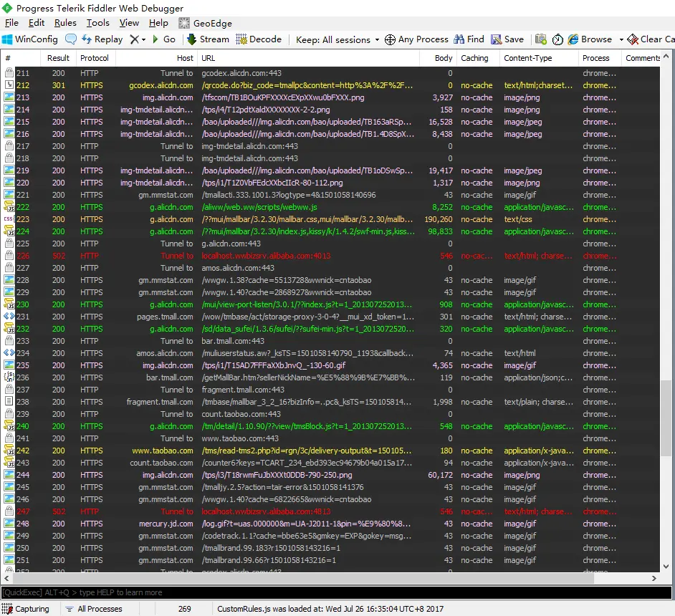Click the WinConfig Windows icon
This screenshot has height=616, width=675.
[7, 39]
